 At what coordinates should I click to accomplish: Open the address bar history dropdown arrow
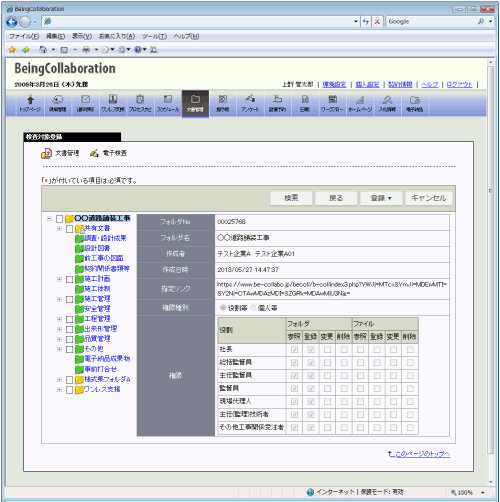(x=356, y=22)
